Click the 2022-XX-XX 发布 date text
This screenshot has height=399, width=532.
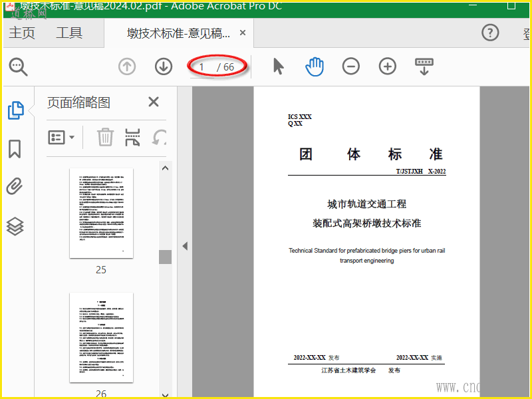click(317, 358)
